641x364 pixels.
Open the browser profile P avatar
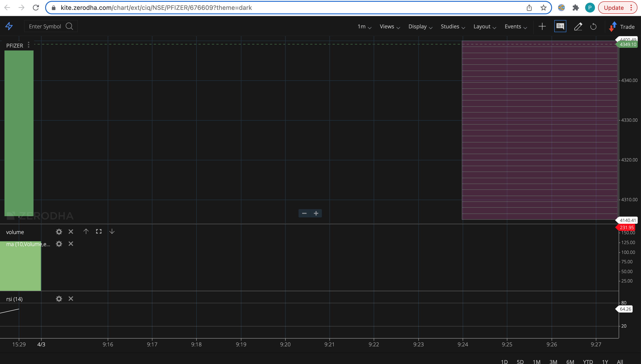(590, 8)
